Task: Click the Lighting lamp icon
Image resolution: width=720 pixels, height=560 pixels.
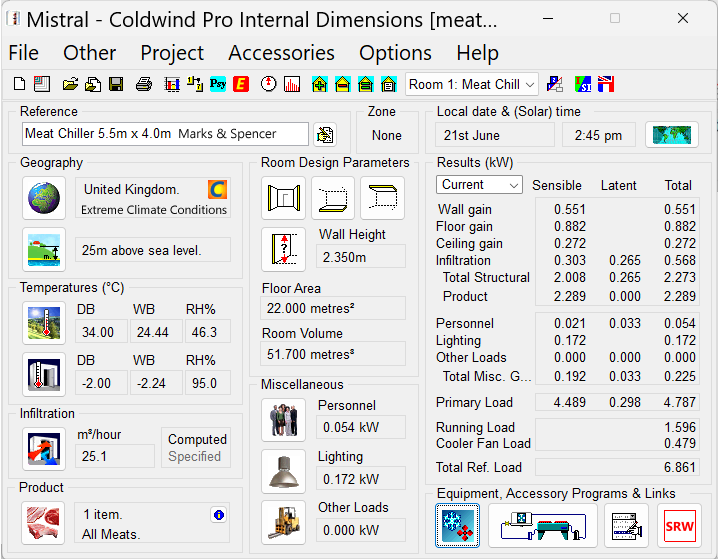Action: point(283,471)
